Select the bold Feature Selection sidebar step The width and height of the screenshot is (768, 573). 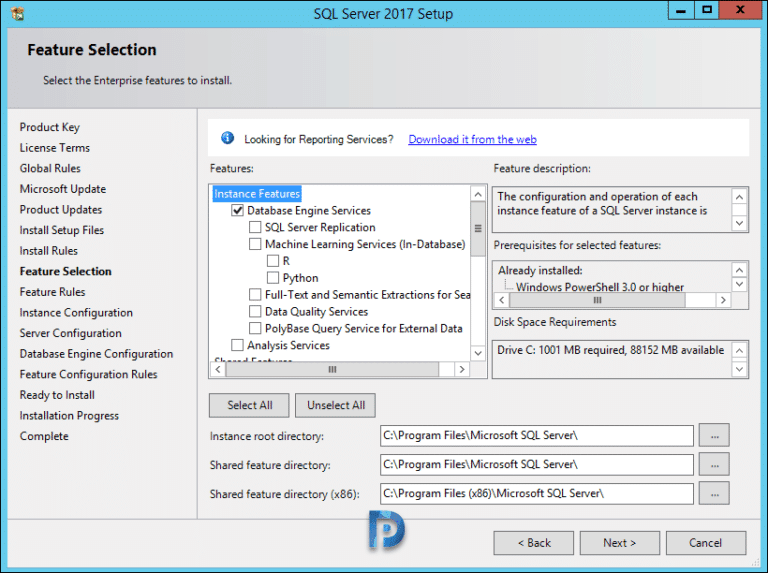coord(66,271)
